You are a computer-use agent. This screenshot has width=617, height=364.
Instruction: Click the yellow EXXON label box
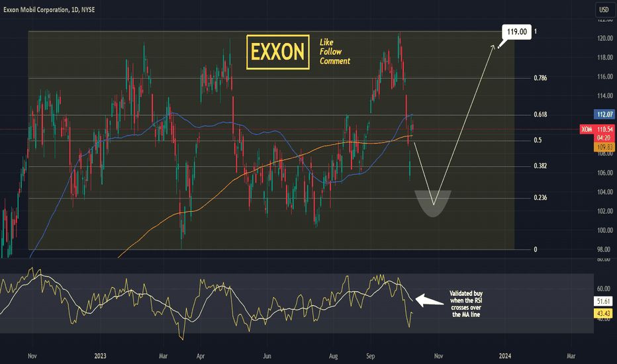pos(278,52)
